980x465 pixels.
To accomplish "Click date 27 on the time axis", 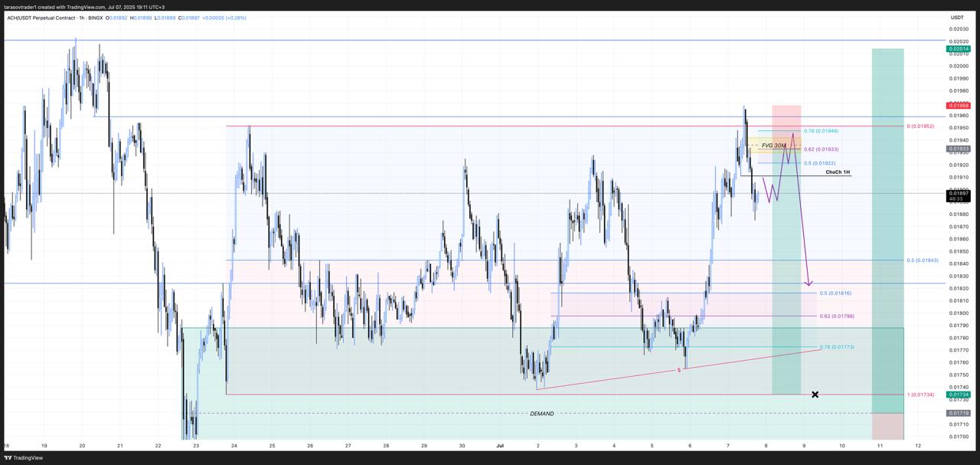I will (x=348, y=445).
